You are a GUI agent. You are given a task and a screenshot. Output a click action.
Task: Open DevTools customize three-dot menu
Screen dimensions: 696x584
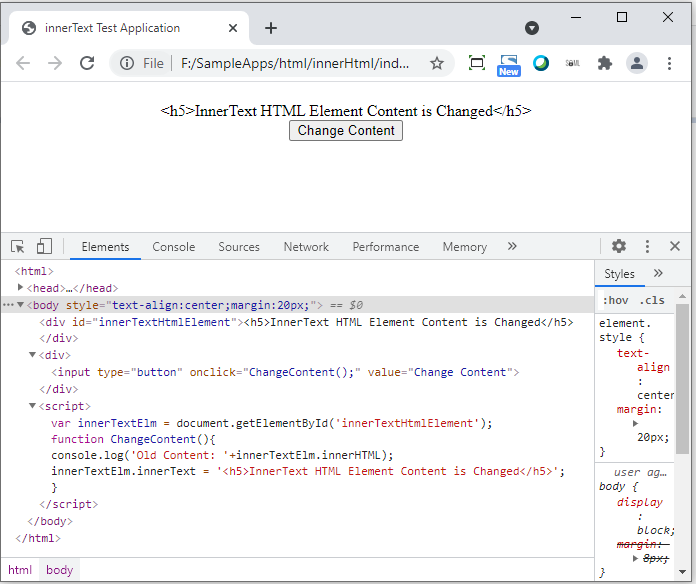(647, 246)
